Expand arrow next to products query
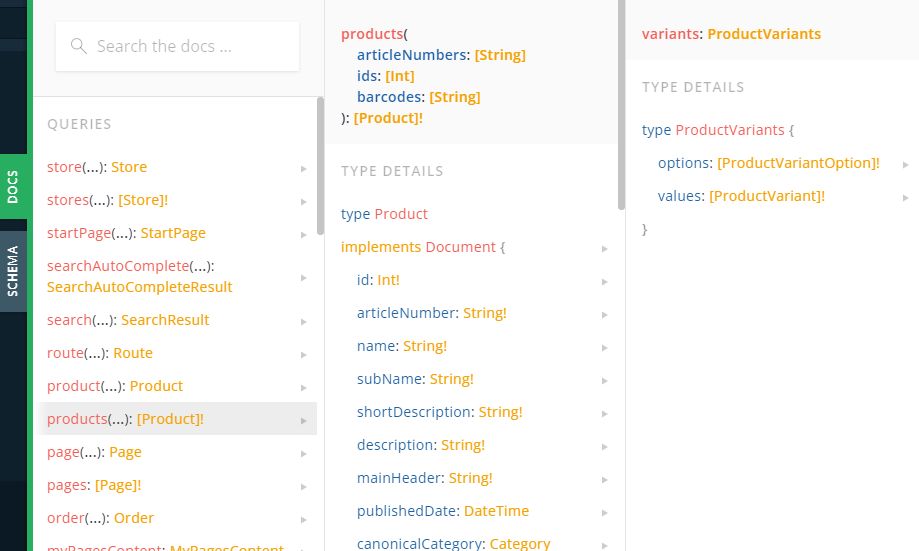Viewport: 919px width, 551px height. (x=304, y=420)
